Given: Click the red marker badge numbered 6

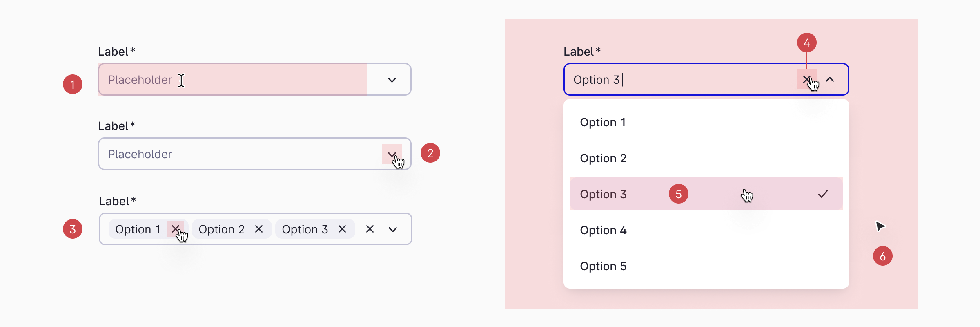Looking at the screenshot, I should [882, 255].
